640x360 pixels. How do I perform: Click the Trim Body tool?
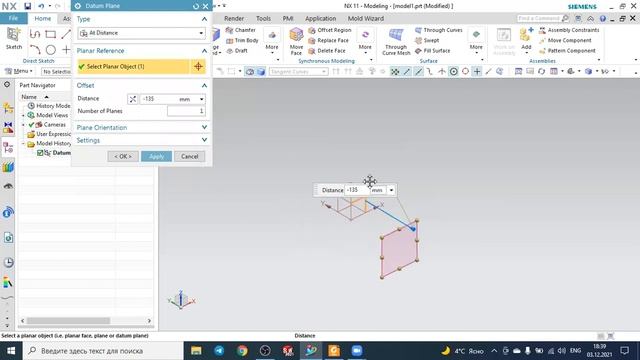[242, 40]
